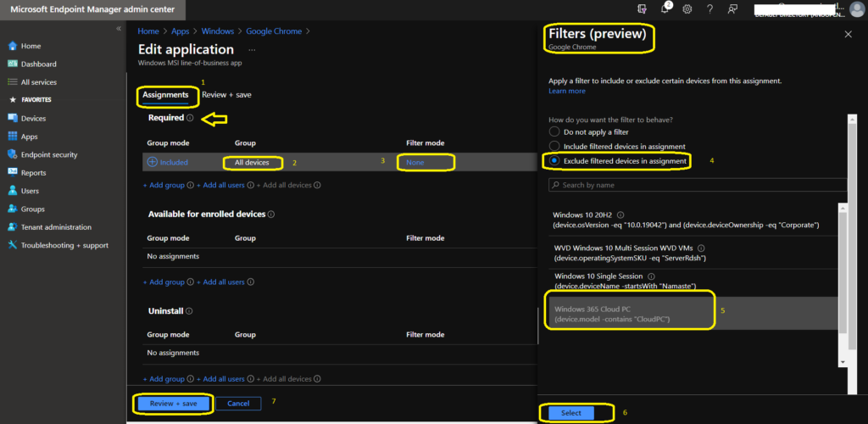Go to Apps in the breadcrumb
The height and width of the screenshot is (424, 868).
tap(181, 31)
